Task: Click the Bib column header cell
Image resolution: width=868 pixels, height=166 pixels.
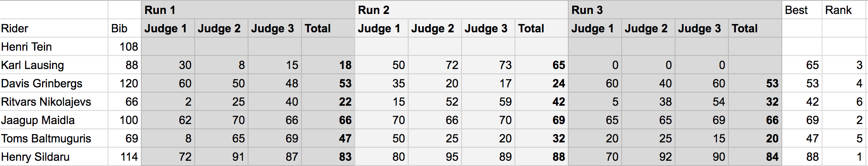Action: coord(125,28)
